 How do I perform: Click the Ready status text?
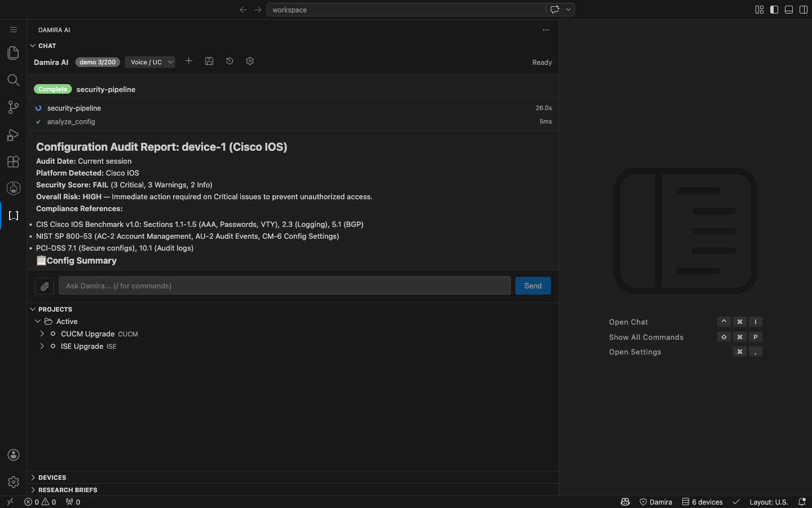tap(542, 63)
